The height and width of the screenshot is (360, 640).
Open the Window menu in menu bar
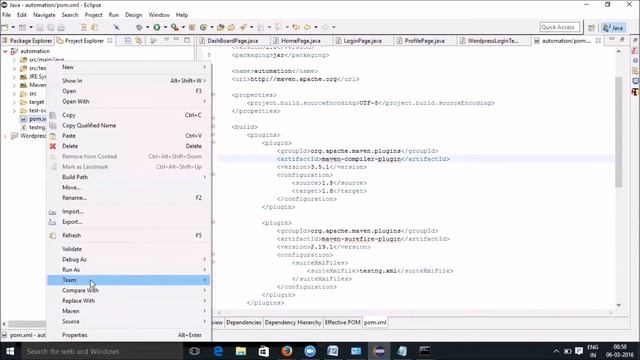159,15
